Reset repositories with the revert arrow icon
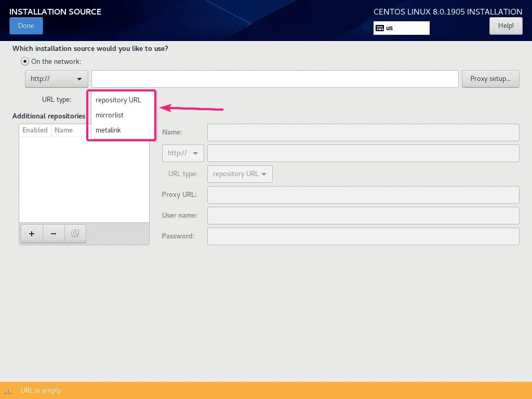The image size is (532, 399). (75, 234)
